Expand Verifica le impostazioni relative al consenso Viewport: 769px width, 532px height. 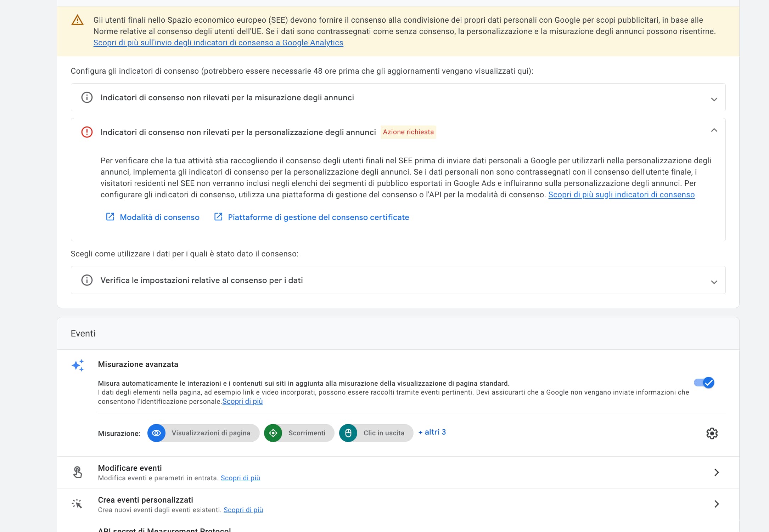pyautogui.click(x=714, y=282)
